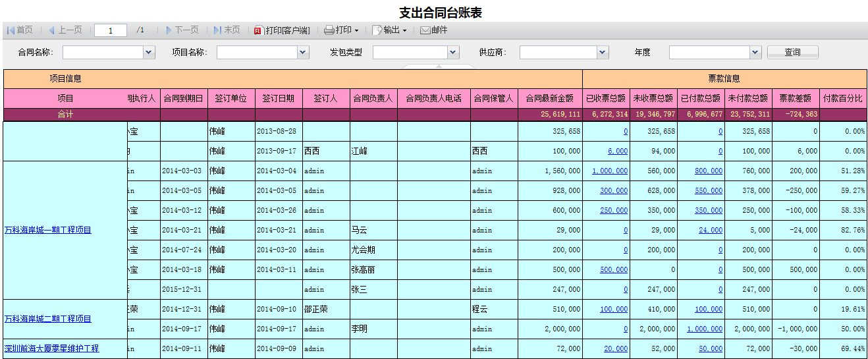Go to previous page (上一页)
Screen dimensions: 868x359
pyautogui.click(x=65, y=30)
